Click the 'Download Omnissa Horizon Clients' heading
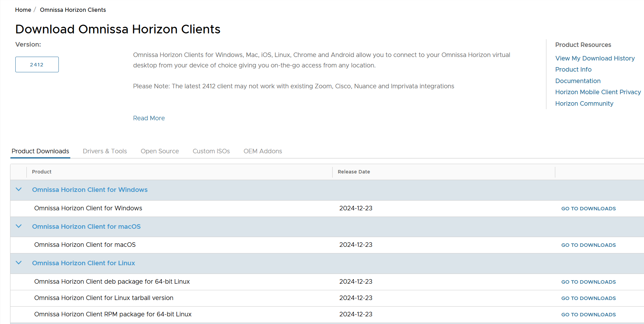Image resolution: width=644 pixels, height=324 pixels. click(118, 29)
